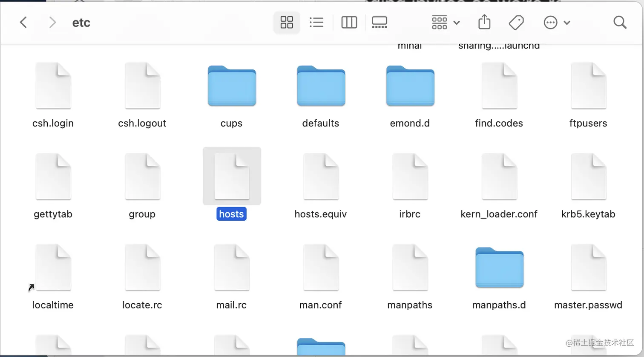The image size is (644, 357).
Task: Select the locate.rc file icon
Action: tap(142, 268)
